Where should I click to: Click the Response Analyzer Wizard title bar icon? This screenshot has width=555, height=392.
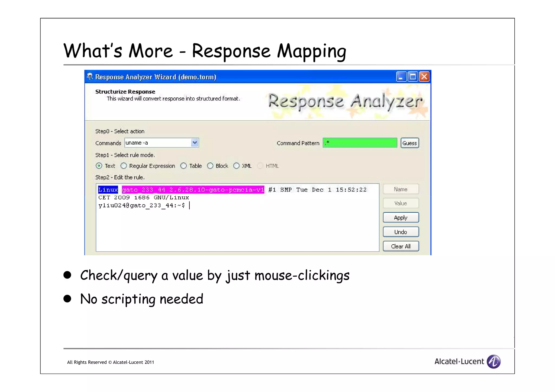90,77
